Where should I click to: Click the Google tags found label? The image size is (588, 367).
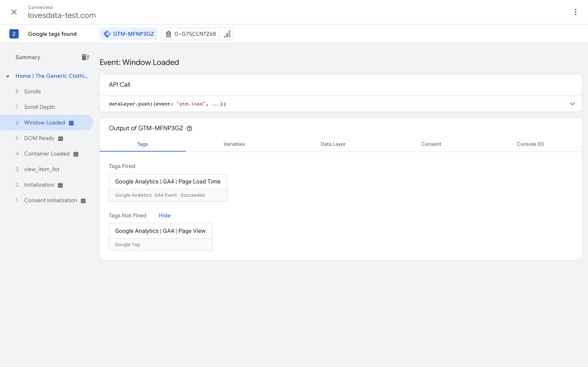[52, 34]
